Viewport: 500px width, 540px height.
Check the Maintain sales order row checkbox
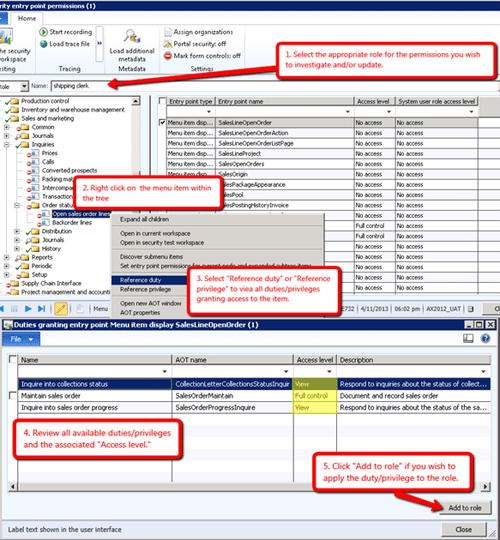pos(13,396)
